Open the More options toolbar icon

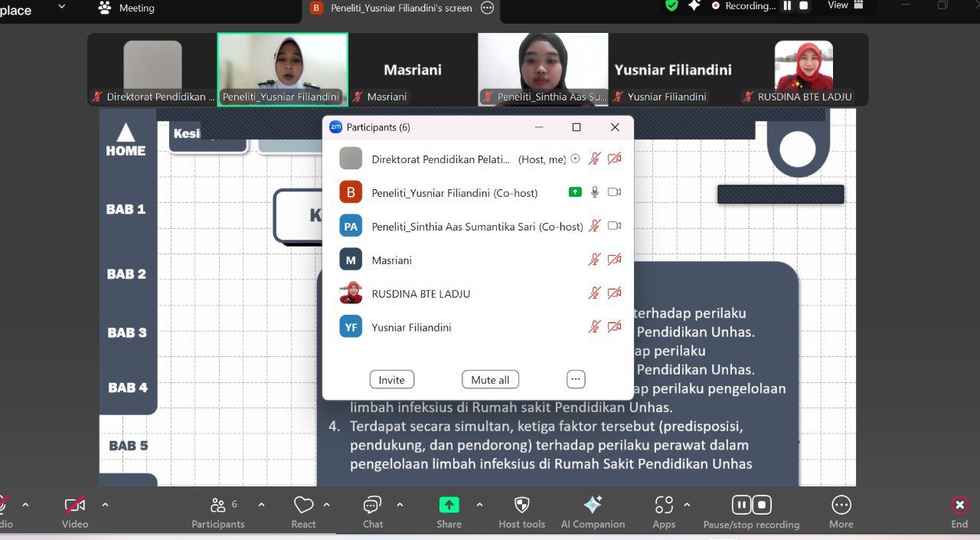click(x=841, y=505)
